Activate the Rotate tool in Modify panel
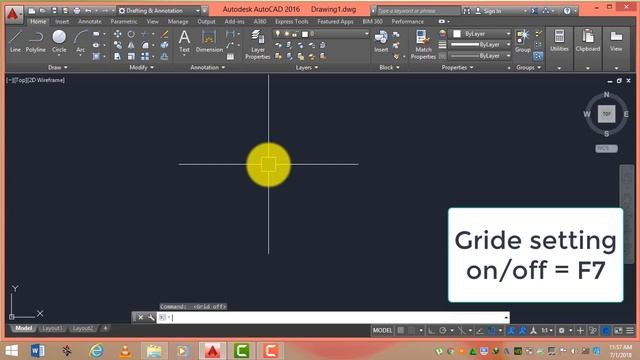 [131, 34]
